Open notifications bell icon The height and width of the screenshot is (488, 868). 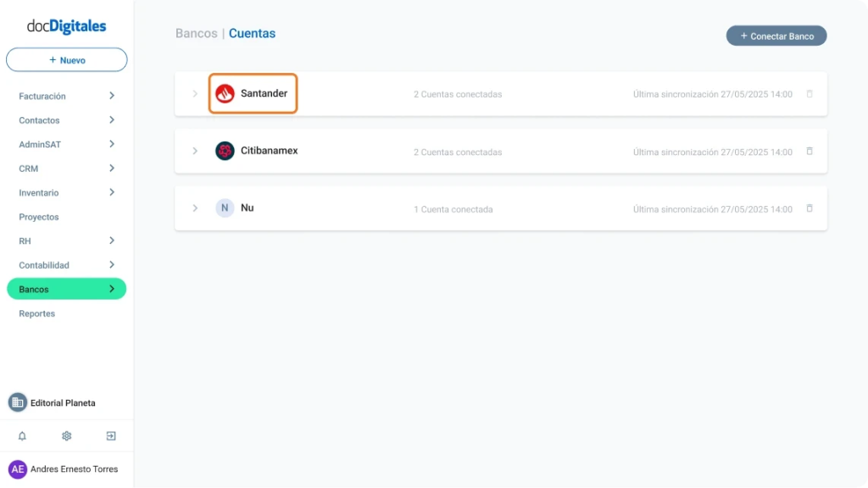coord(22,436)
